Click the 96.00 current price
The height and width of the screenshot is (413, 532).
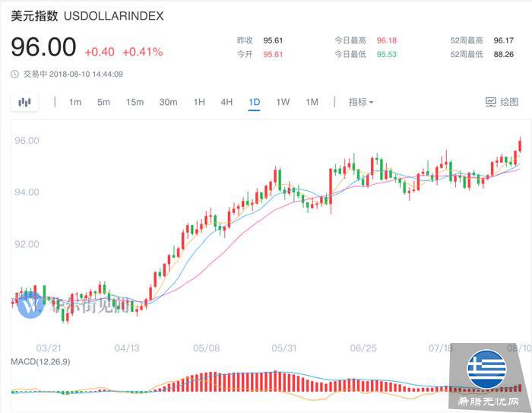tap(43, 48)
